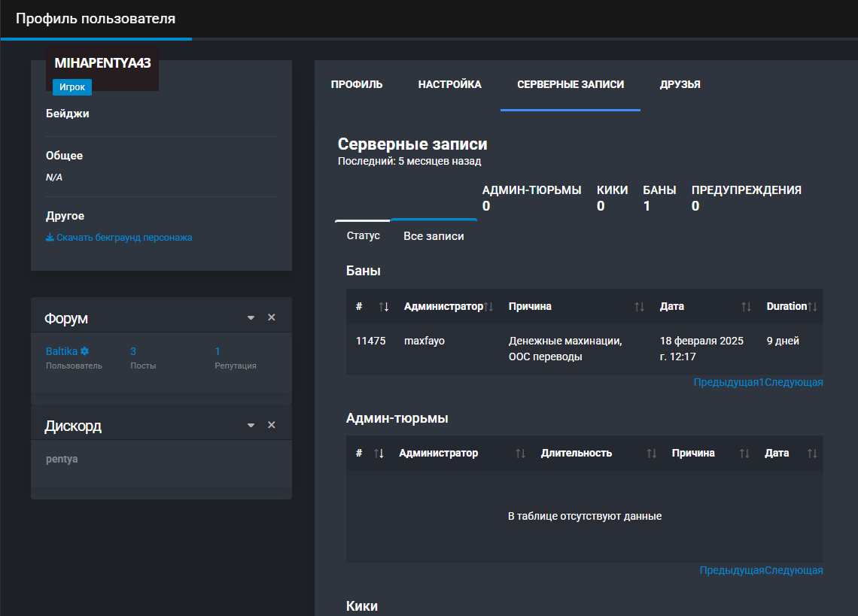Viewport: 858px width, 616px height.
Task: Click the Профиль пользователя page title
Action: [96, 19]
